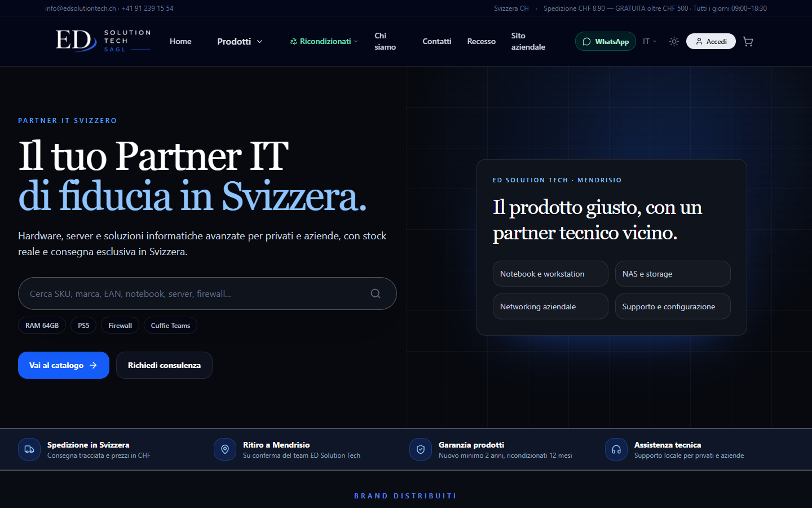Click the Spedizione in Svizzera text
The height and width of the screenshot is (508, 812).
click(89, 445)
